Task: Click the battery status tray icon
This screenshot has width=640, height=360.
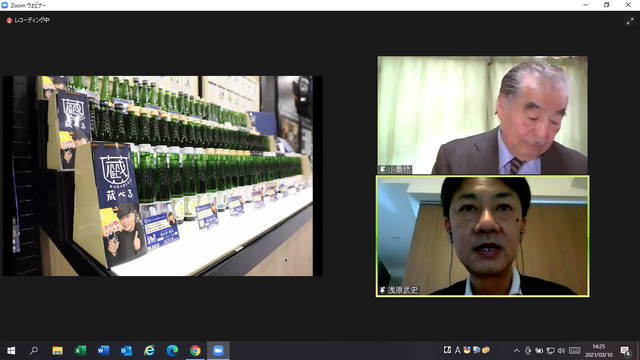Action: 539,351
